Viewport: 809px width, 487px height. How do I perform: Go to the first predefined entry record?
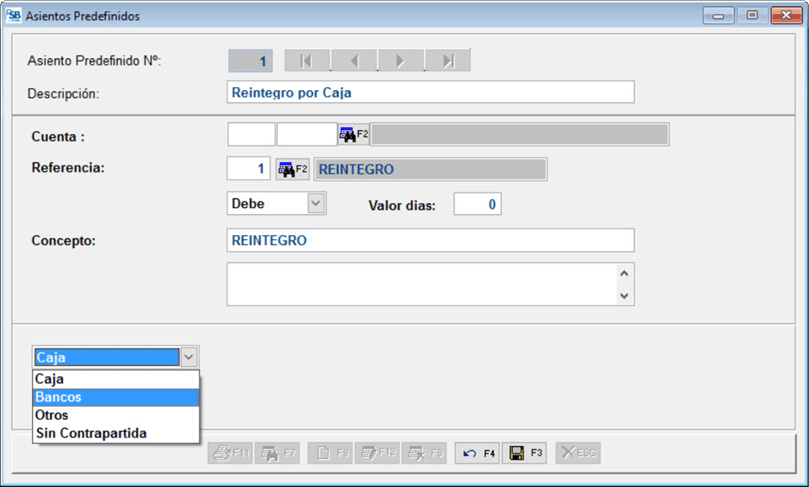tap(307, 61)
